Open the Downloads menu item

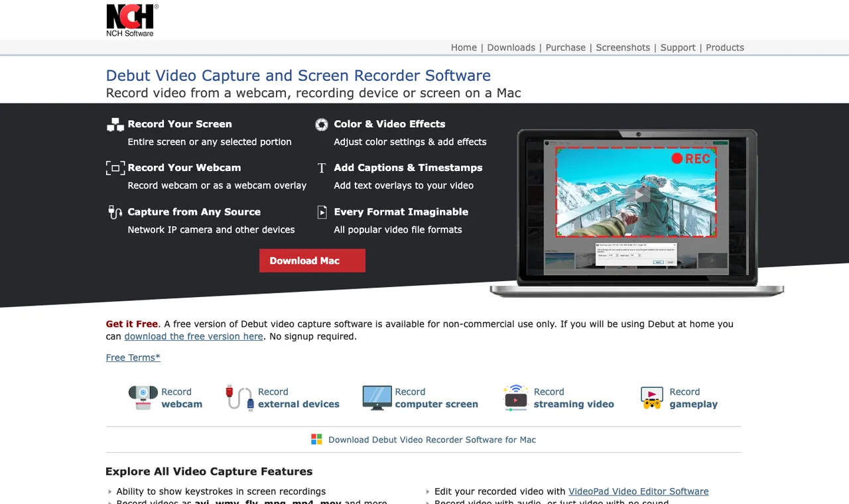pyautogui.click(x=511, y=48)
